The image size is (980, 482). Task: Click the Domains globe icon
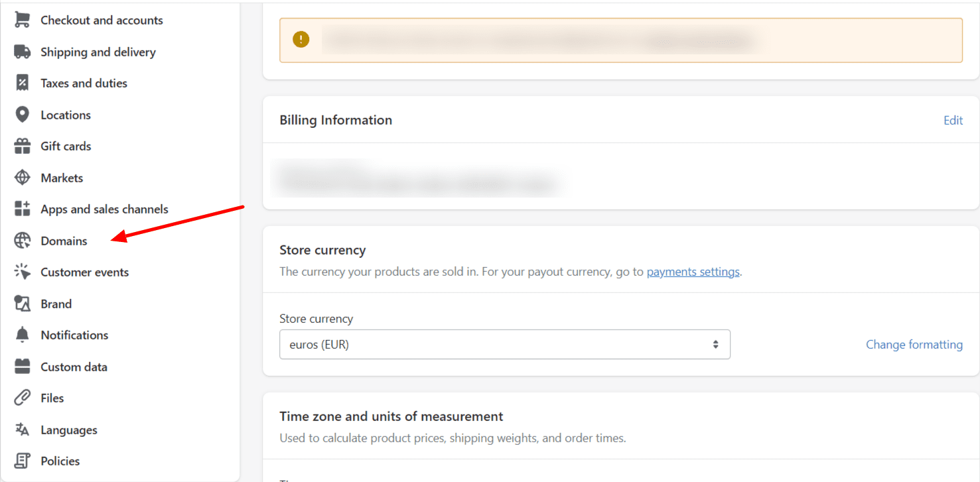tap(22, 240)
